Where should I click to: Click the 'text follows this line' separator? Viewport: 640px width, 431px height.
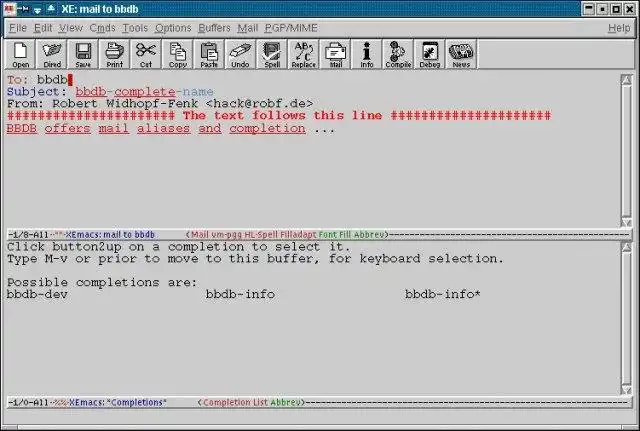tap(279, 116)
